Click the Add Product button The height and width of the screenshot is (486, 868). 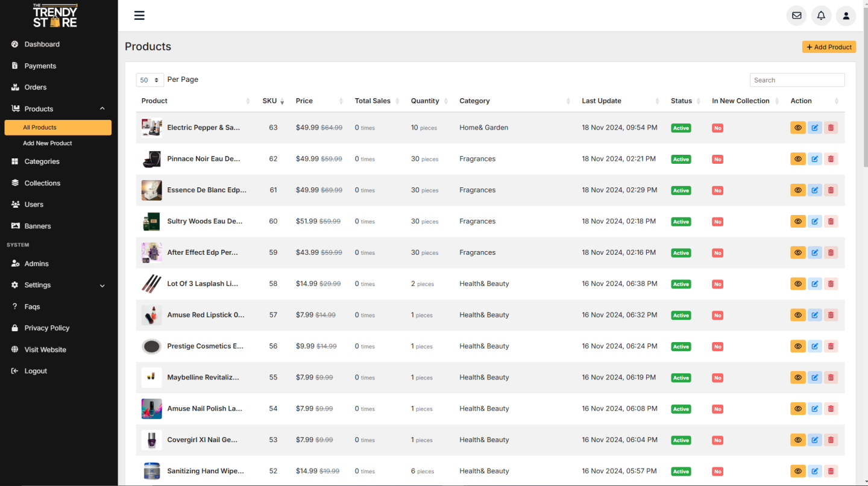coord(829,47)
